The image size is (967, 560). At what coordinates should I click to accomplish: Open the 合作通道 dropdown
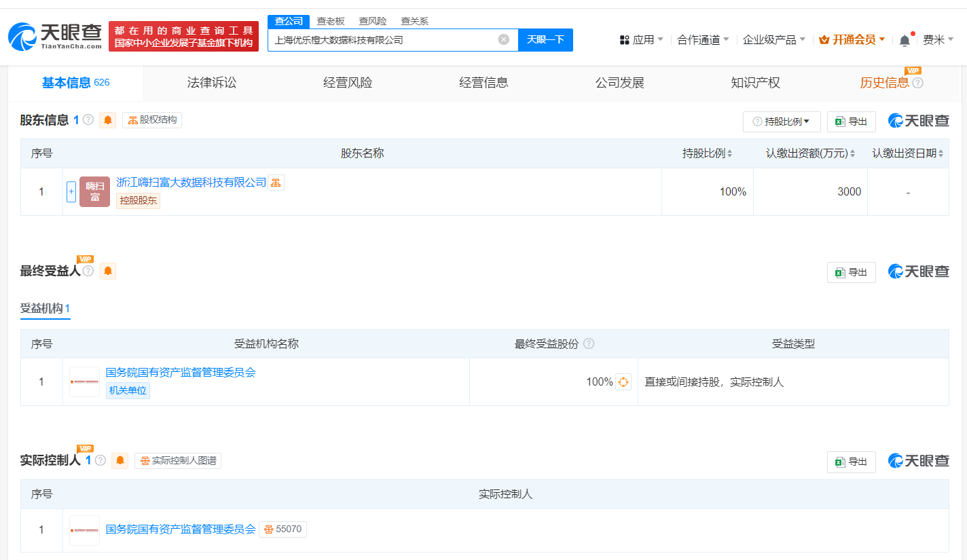tap(704, 40)
